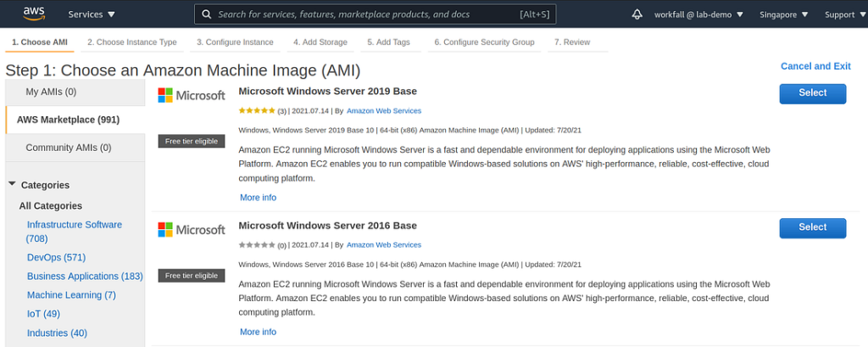This screenshot has height=347, width=868.
Task: Click the search magnifier icon
Action: tap(206, 14)
